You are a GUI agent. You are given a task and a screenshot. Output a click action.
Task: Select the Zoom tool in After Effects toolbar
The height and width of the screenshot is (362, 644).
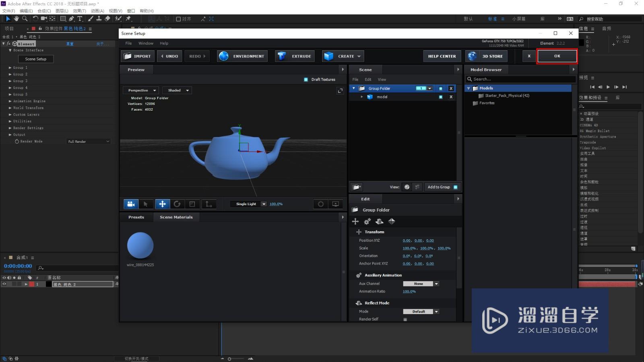tap(25, 19)
